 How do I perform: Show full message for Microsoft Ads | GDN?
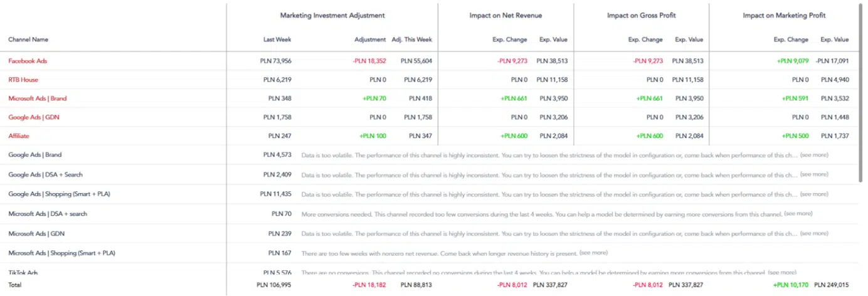813,233
